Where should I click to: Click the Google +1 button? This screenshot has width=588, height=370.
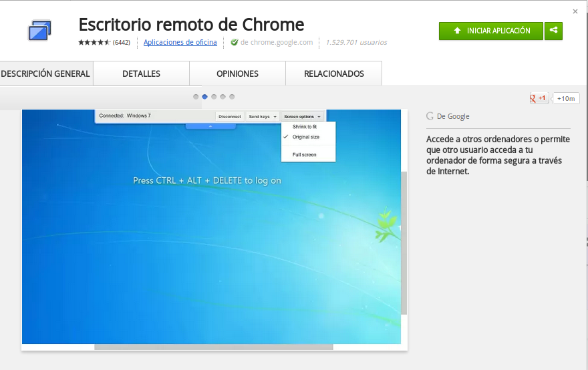539,98
